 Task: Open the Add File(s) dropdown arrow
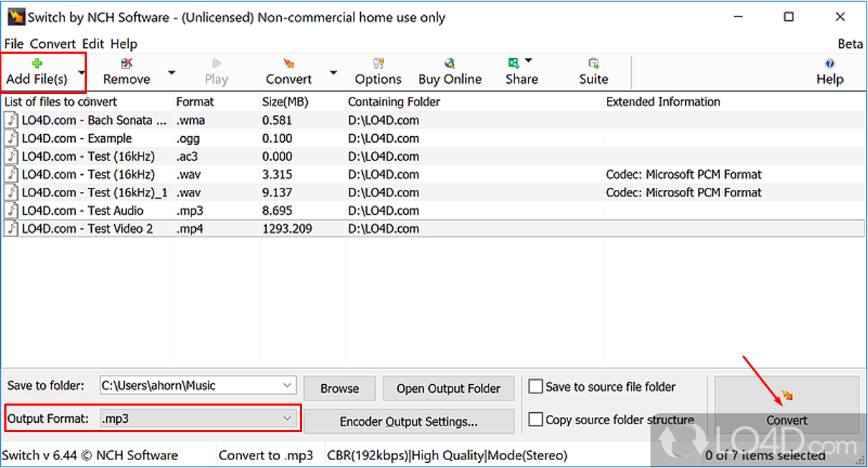pyautogui.click(x=81, y=72)
